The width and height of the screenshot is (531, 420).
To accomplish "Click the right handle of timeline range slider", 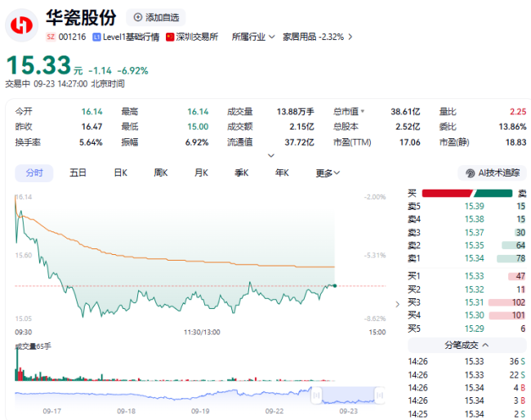I will [382, 395].
